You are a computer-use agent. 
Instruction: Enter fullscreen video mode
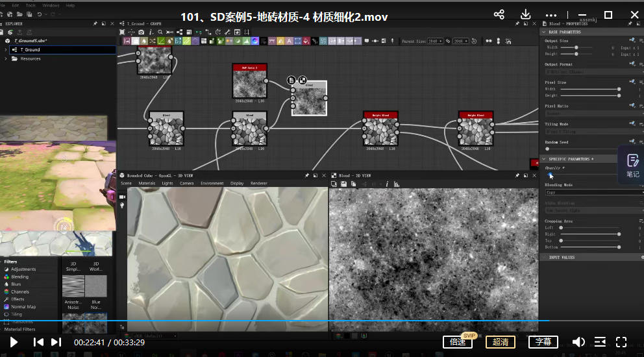pyautogui.click(x=621, y=342)
